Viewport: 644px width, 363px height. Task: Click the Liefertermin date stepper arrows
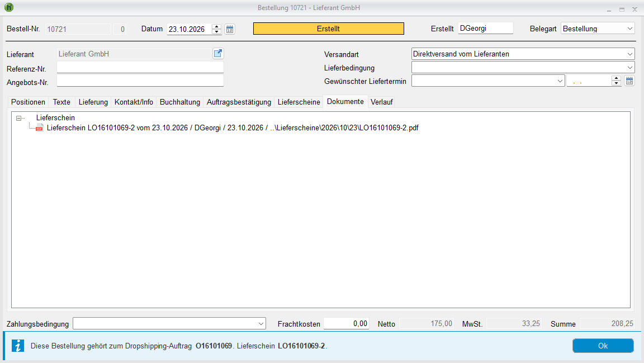tap(615, 81)
